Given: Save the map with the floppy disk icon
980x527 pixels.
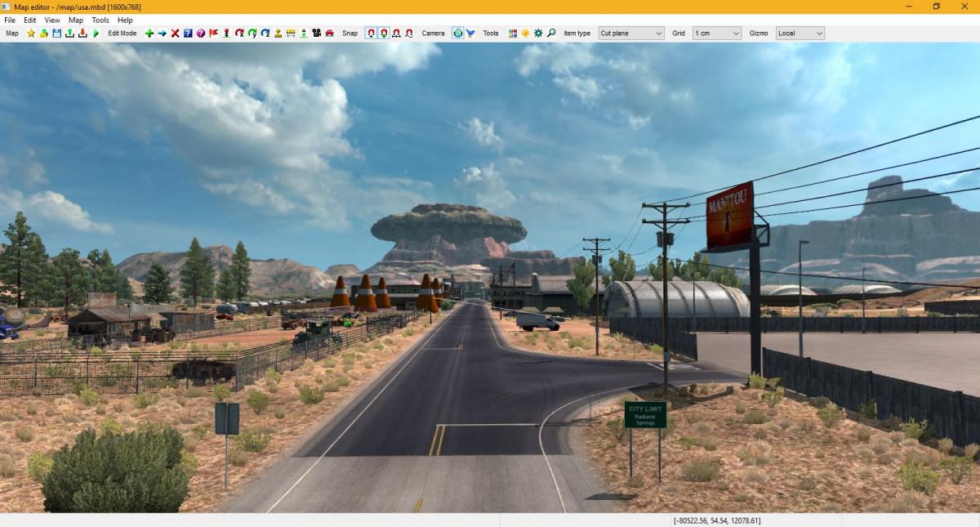Looking at the screenshot, I should [57, 33].
